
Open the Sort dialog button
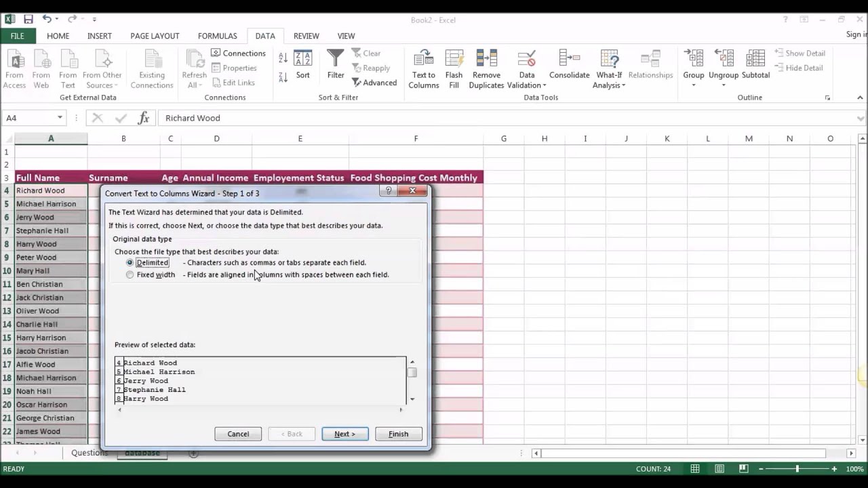coord(302,65)
